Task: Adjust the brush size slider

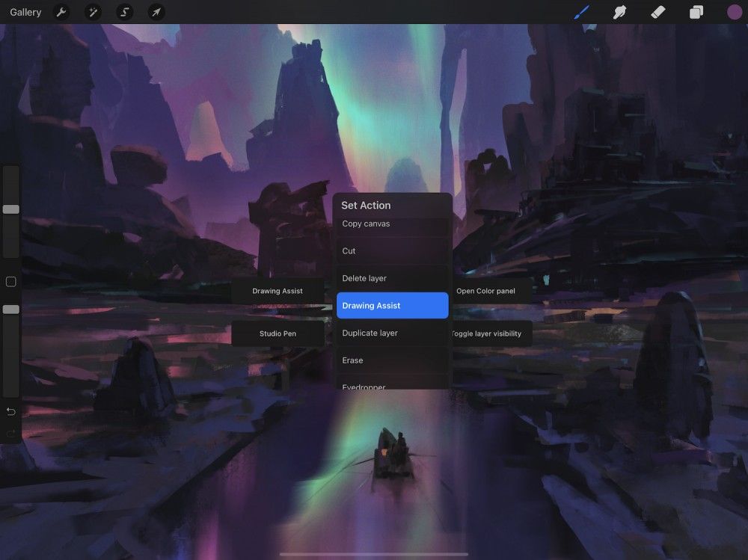Action: (10, 209)
